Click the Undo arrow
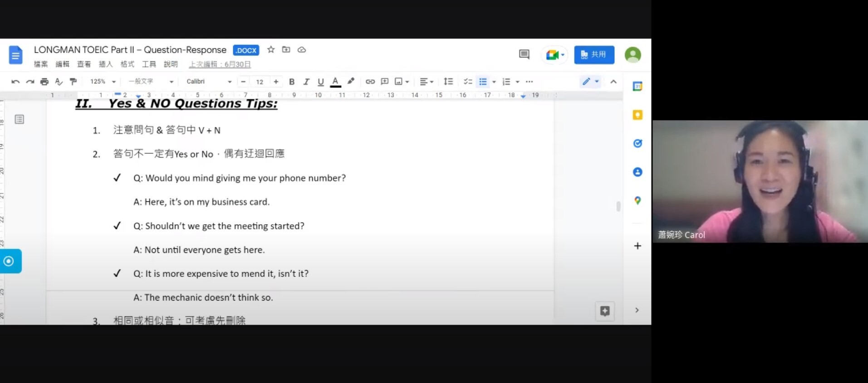The image size is (868, 383). (15, 82)
